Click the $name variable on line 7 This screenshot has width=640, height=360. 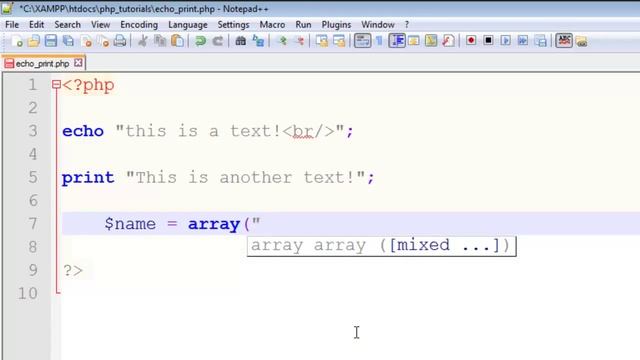click(130, 224)
